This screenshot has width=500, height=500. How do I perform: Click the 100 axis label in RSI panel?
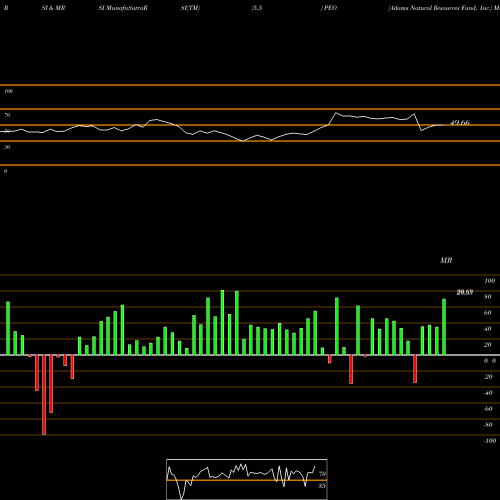[9, 91]
